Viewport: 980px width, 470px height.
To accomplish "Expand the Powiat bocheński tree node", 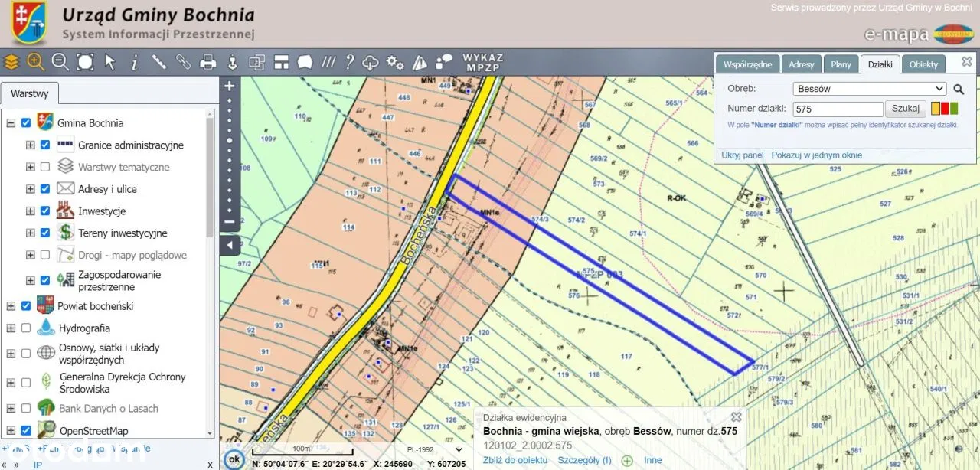I will [11, 306].
